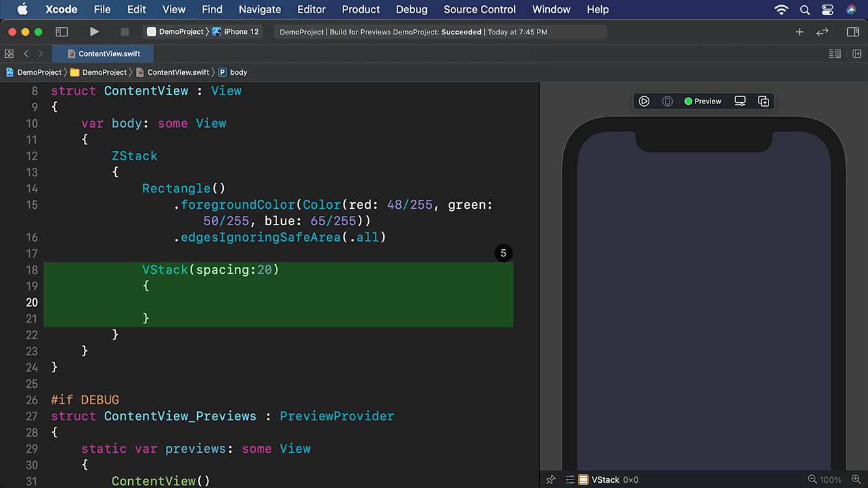Open the Edit menu
Image resolution: width=868 pixels, height=488 pixels.
(x=137, y=9)
